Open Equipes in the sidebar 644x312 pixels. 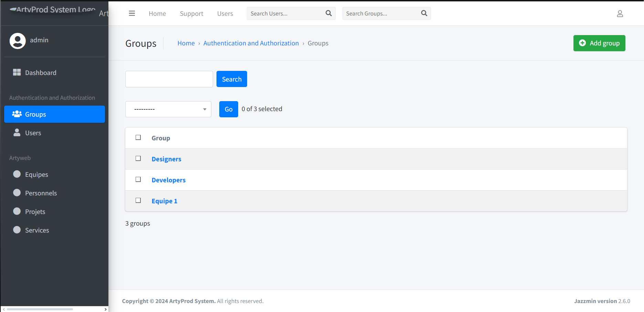(x=36, y=174)
